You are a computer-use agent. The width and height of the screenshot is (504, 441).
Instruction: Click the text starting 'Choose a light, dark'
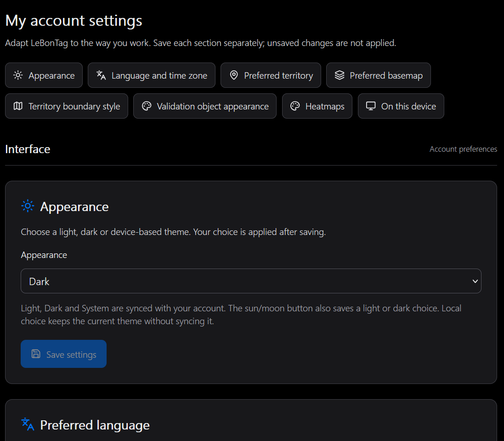(x=173, y=232)
